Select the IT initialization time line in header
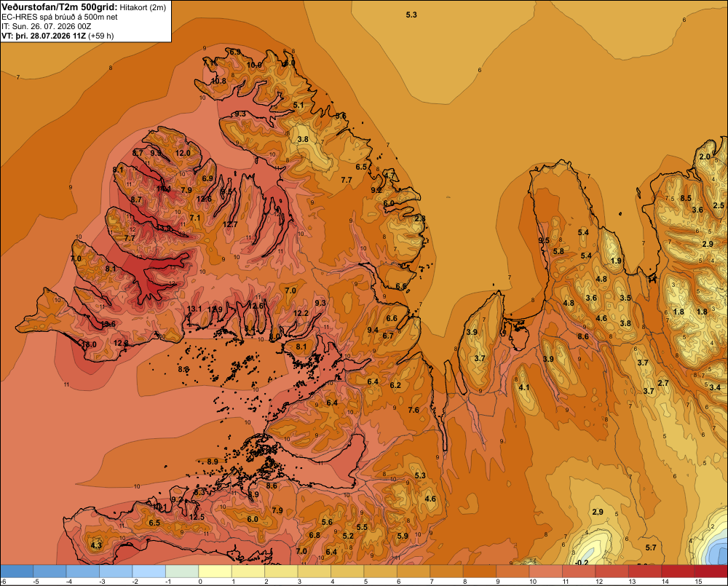This screenshot has height=586, width=728. 47,26
